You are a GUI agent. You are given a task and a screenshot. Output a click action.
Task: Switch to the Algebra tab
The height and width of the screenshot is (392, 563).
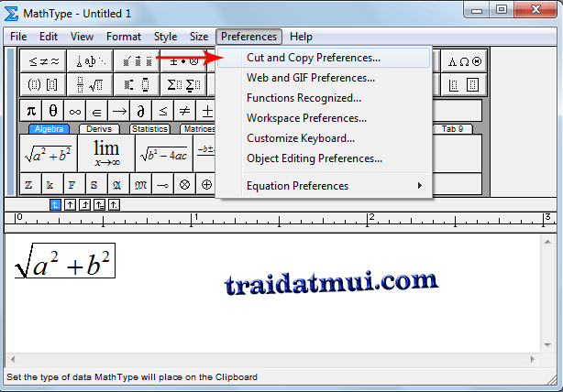[49, 129]
